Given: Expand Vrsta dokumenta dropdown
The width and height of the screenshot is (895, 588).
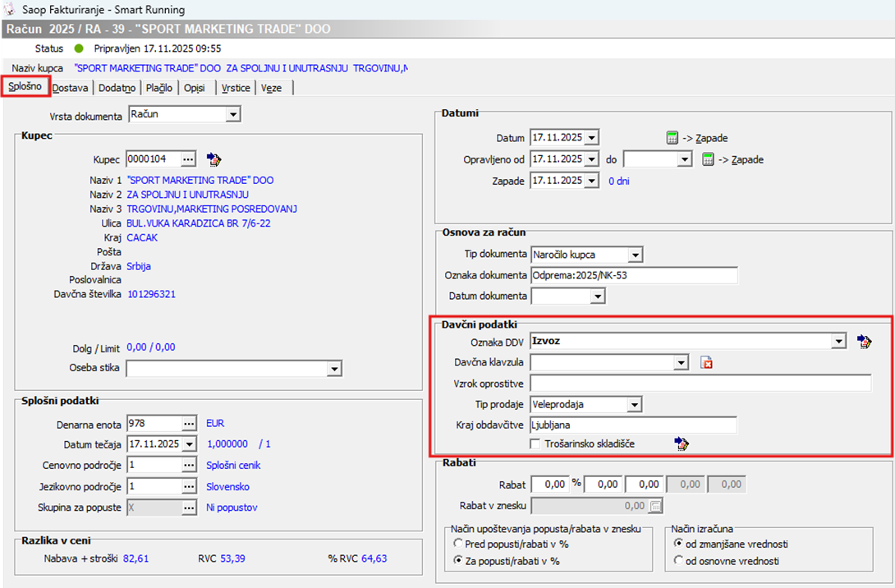Looking at the screenshot, I should [233, 115].
